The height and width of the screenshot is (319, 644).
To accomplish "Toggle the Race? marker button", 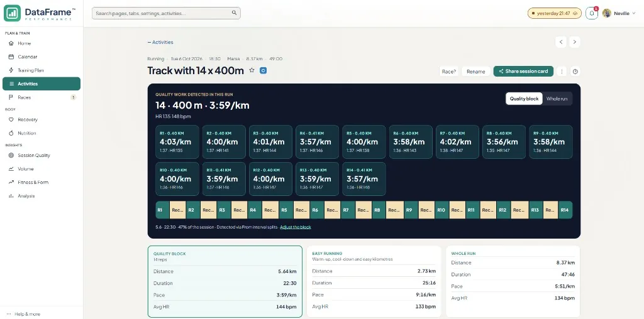I will click(x=449, y=72).
